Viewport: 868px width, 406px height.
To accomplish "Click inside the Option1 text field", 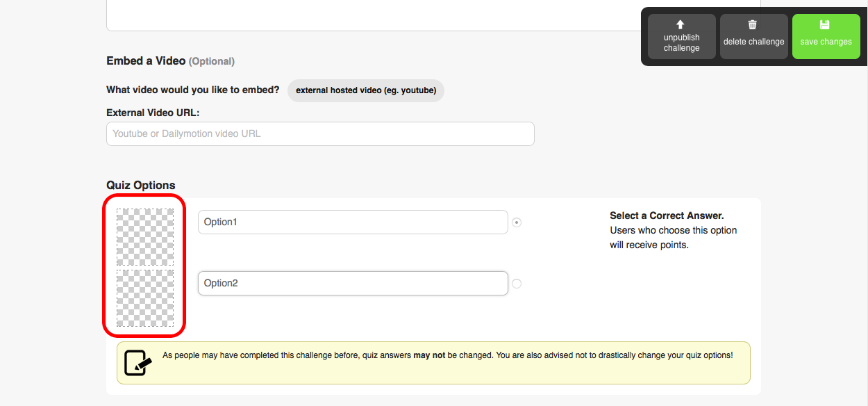I will point(353,222).
